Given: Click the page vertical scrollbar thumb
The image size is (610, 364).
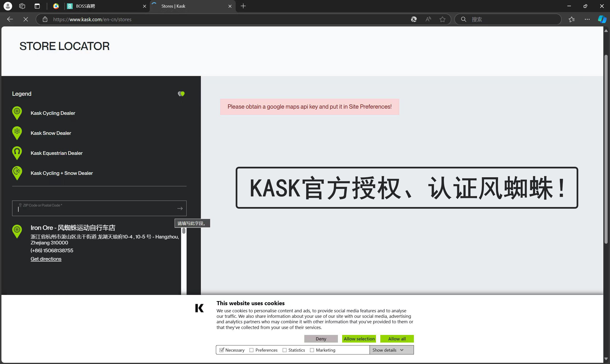Looking at the screenshot, I should click(606, 149).
